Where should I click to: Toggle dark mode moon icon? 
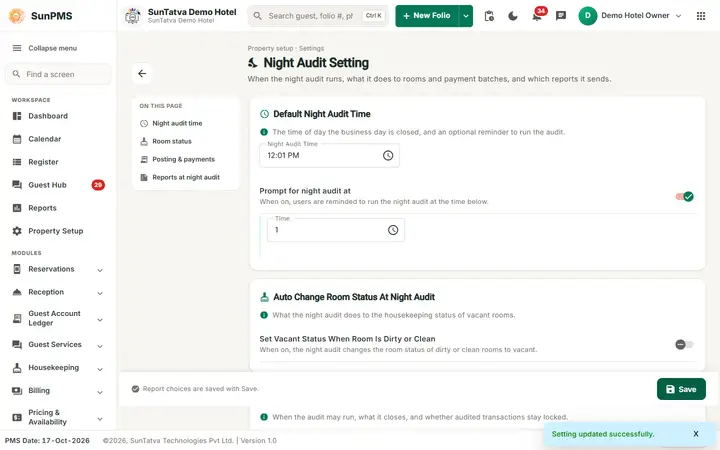tap(513, 16)
